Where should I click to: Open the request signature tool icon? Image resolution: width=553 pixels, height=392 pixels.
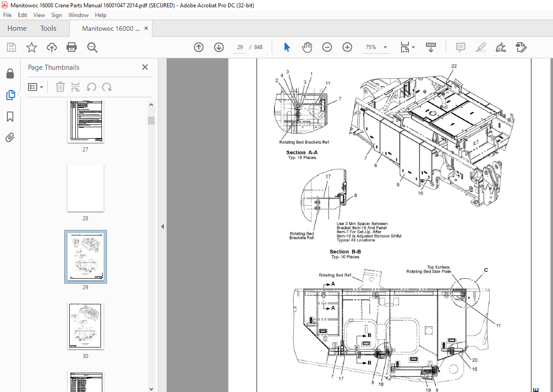point(521,47)
